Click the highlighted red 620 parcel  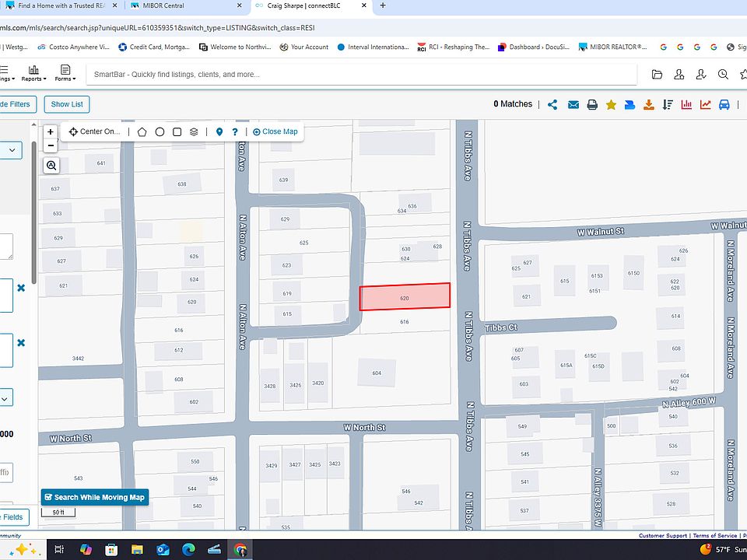pyautogui.click(x=405, y=296)
